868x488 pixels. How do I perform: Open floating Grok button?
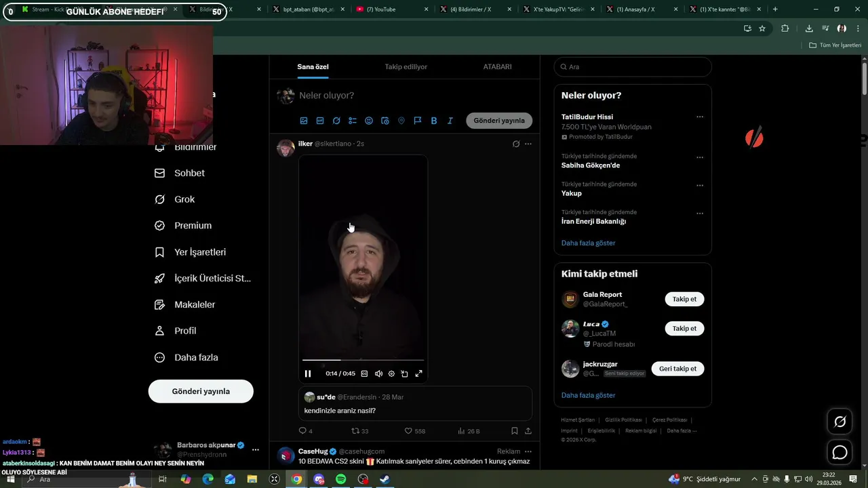pyautogui.click(x=840, y=422)
